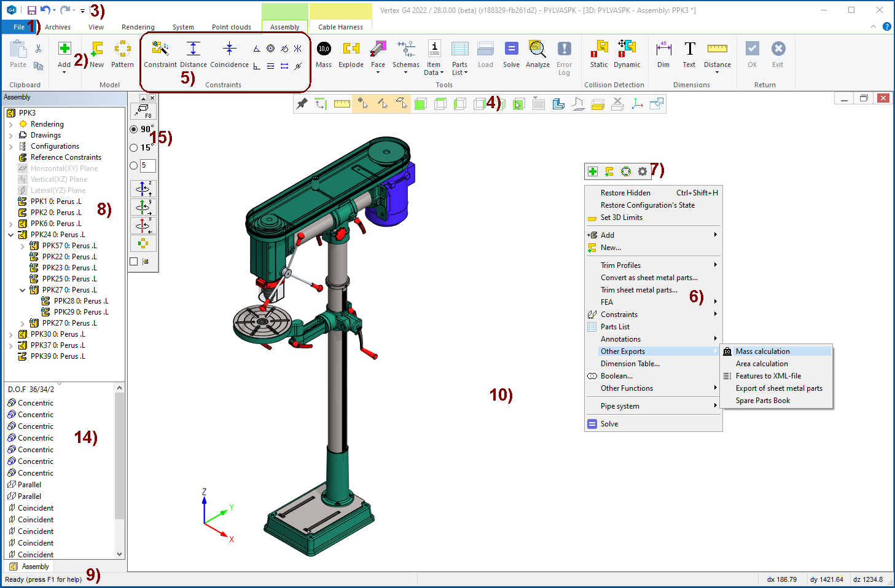895x588 pixels.
Task: Open the Analyze tool
Action: tap(537, 49)
